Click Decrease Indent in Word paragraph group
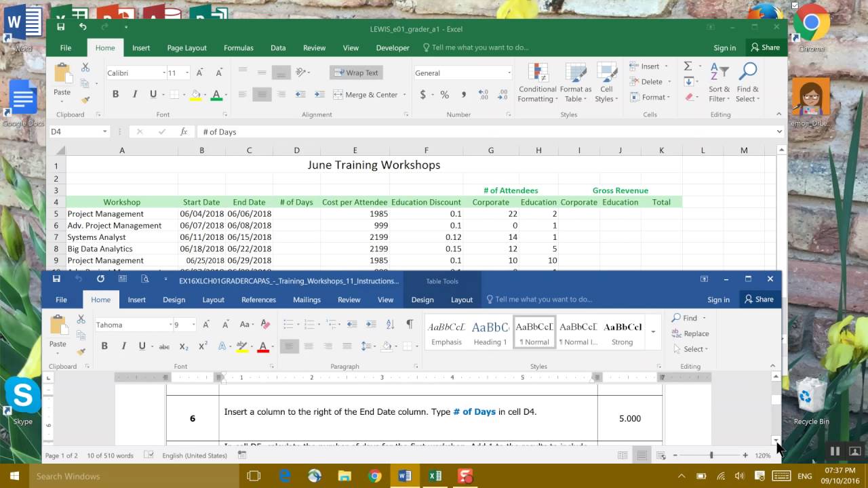The height and width of the screenshot is (488, 868). [351, 324]
